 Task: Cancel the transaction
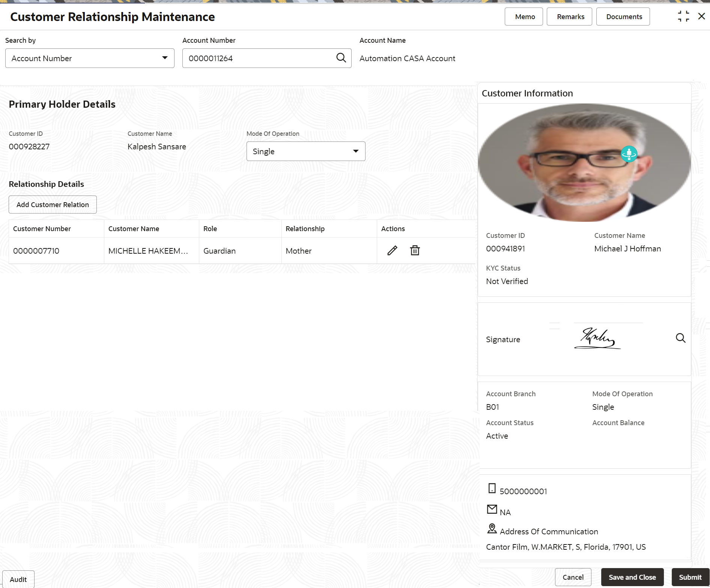coord(573,577)
